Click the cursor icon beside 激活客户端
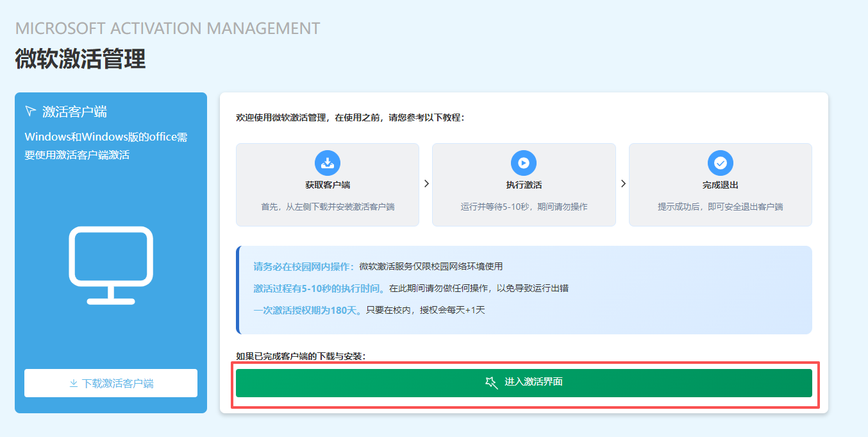 (x=30, y=111)
